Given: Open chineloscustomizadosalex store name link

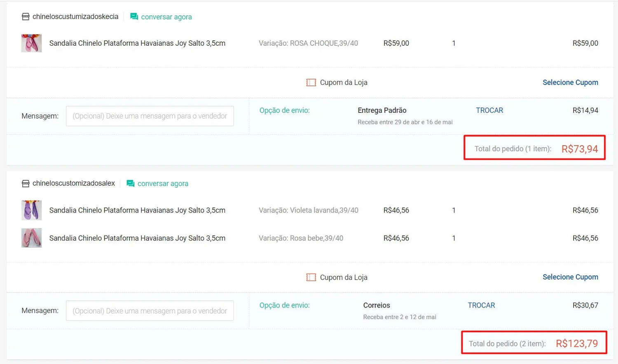Looking at the screenshot, I should click(74, 183).
